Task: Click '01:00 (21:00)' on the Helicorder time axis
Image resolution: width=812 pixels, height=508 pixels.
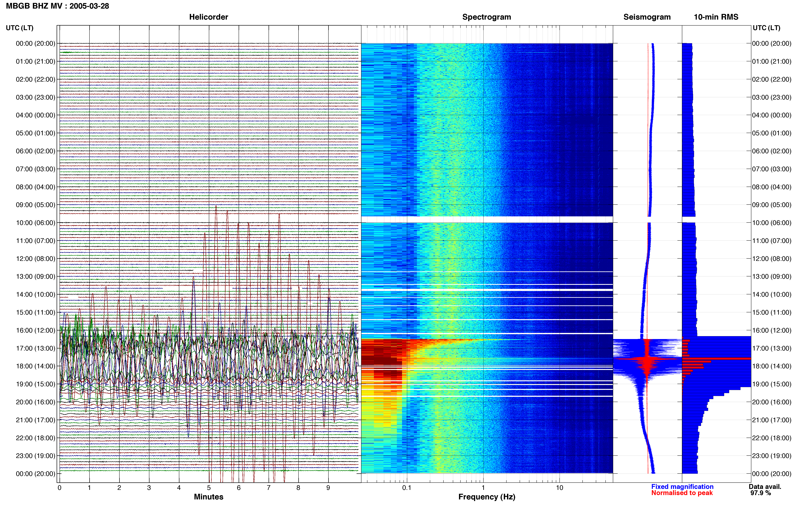Action: (x=36, y=61)
